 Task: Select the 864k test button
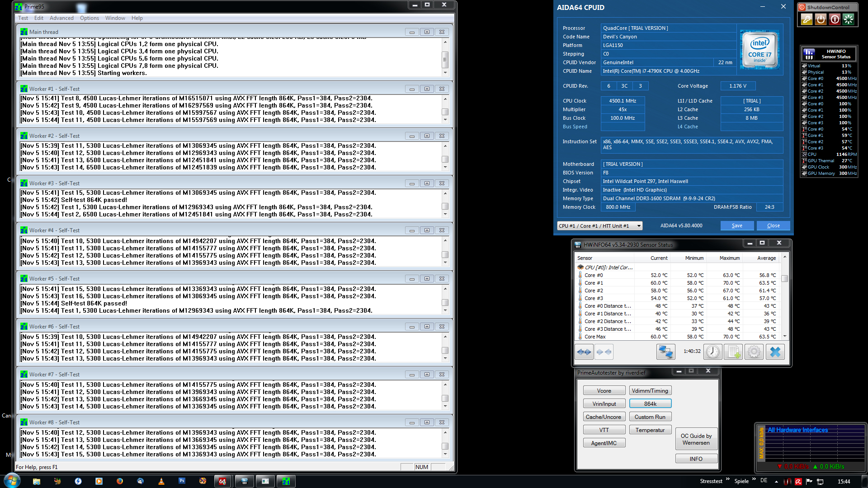(x=650, y=404)
